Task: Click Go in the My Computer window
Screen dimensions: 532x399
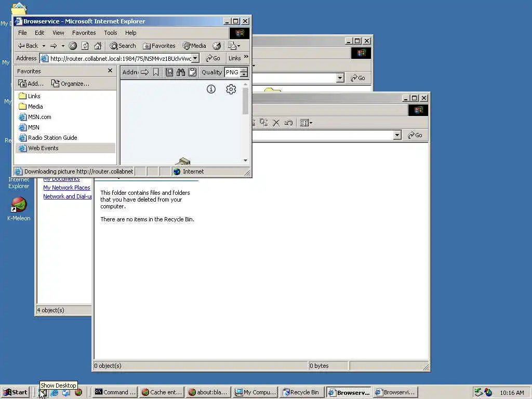Action: (358, 78)
